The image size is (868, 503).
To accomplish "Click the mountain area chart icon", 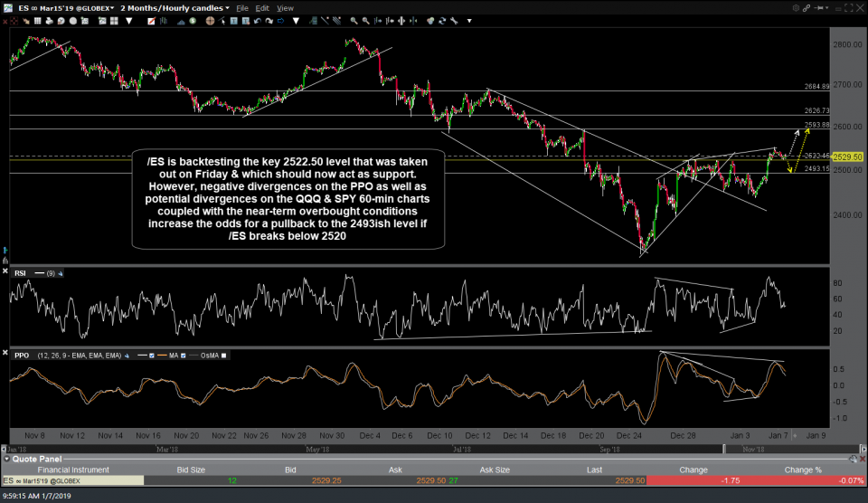I will [x=181, y=21].
